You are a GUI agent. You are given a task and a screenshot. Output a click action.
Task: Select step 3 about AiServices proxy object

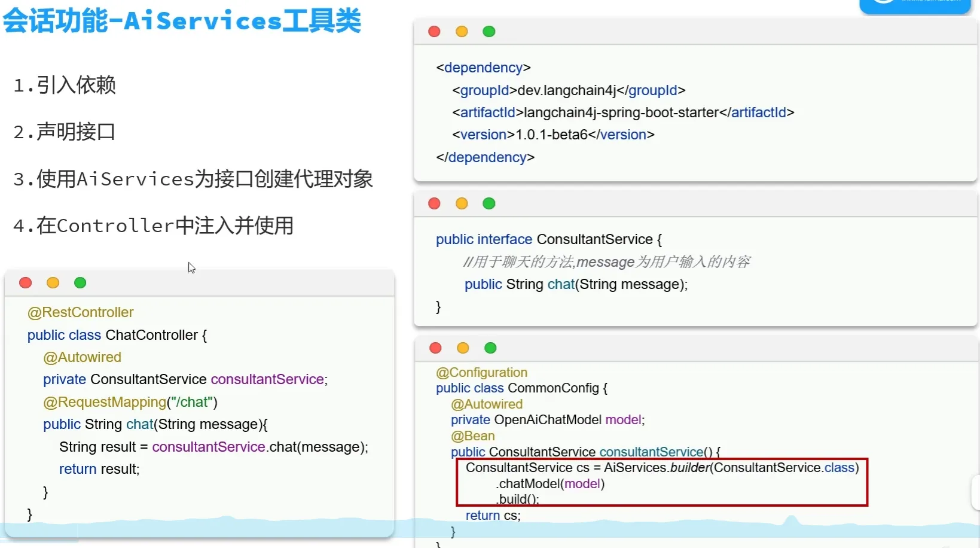[193, 179]
